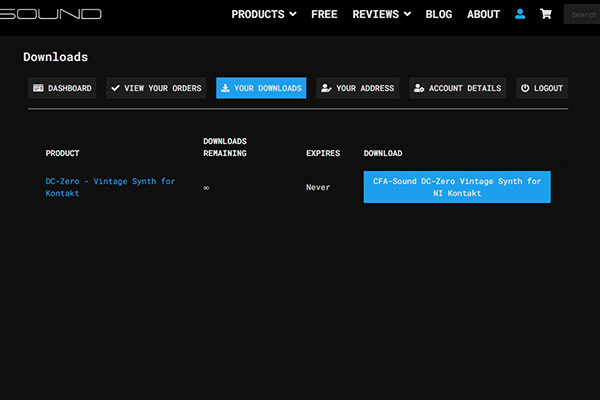Click the CFA-Sound logo
The height and width of the screenshot is (400, 600).
[x=51, y=14]
